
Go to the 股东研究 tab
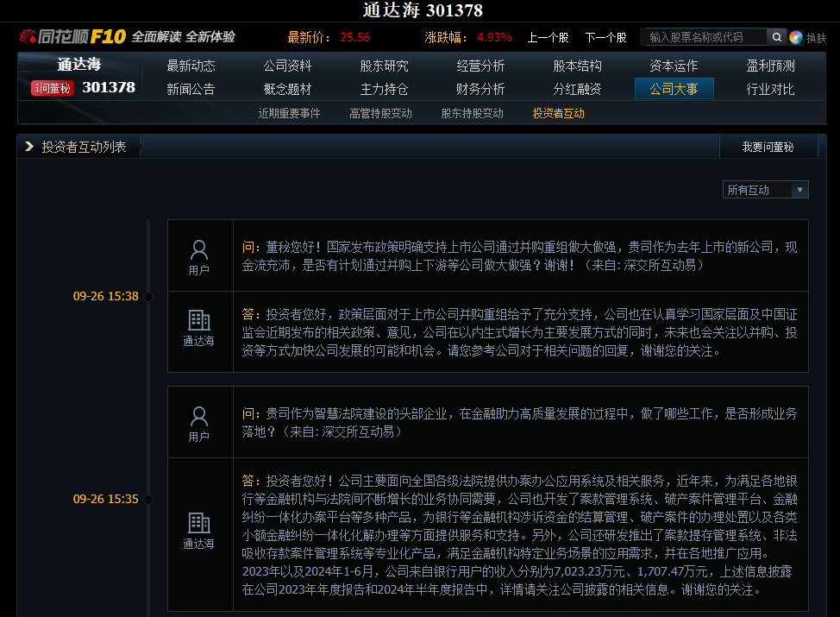[384, 66]
